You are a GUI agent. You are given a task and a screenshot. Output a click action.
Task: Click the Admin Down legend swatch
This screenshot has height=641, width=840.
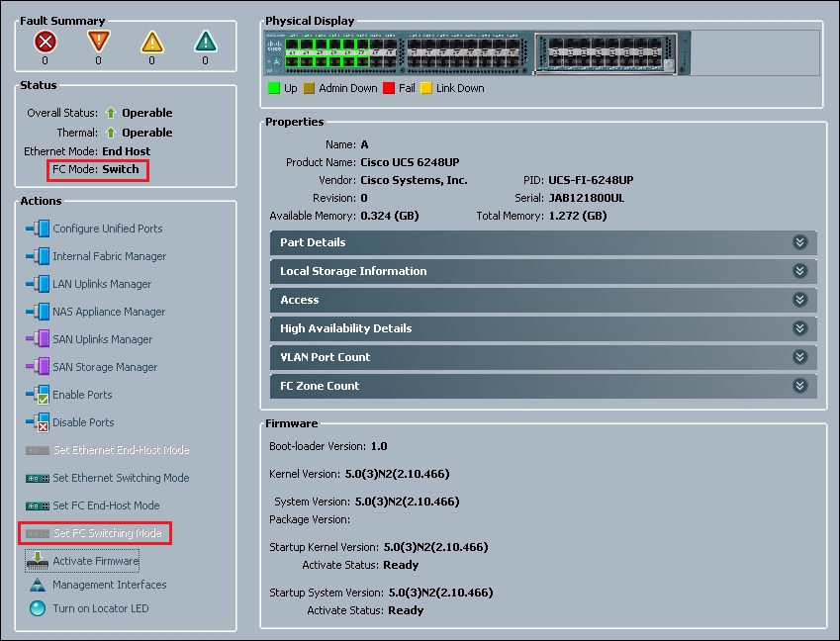click(x=309, y=88)
